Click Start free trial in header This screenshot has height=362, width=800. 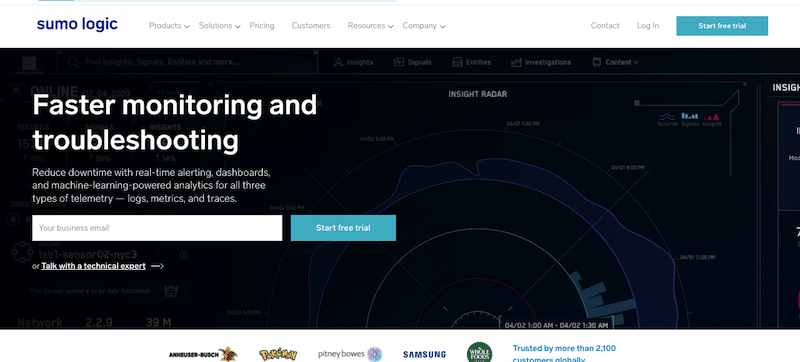point(722,26)
